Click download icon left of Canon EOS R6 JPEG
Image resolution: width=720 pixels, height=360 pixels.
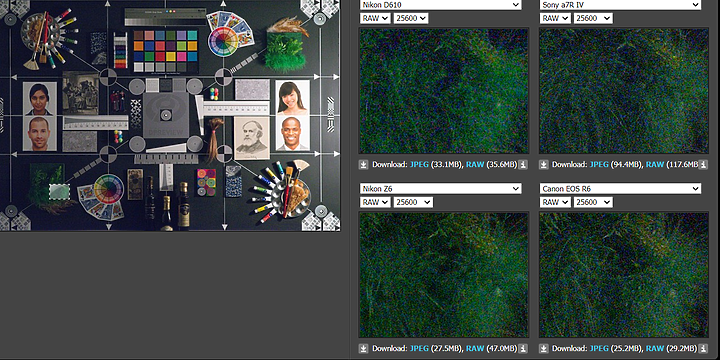point(543,349)
